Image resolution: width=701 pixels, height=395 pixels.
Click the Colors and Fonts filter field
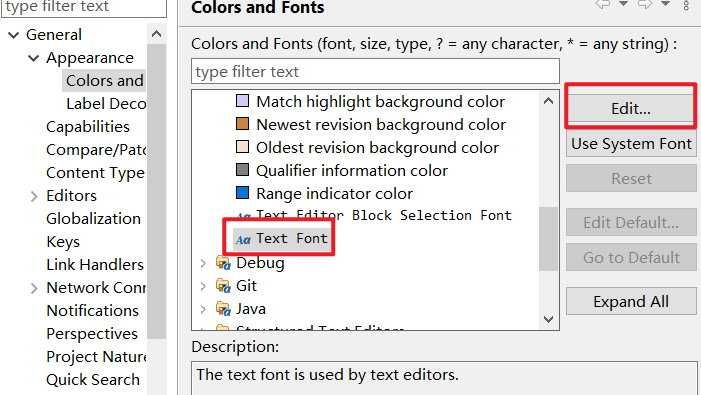coord(375,71)
